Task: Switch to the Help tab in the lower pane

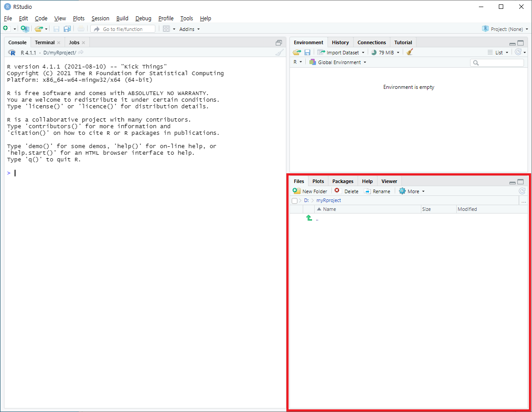Action: point(367,181)
